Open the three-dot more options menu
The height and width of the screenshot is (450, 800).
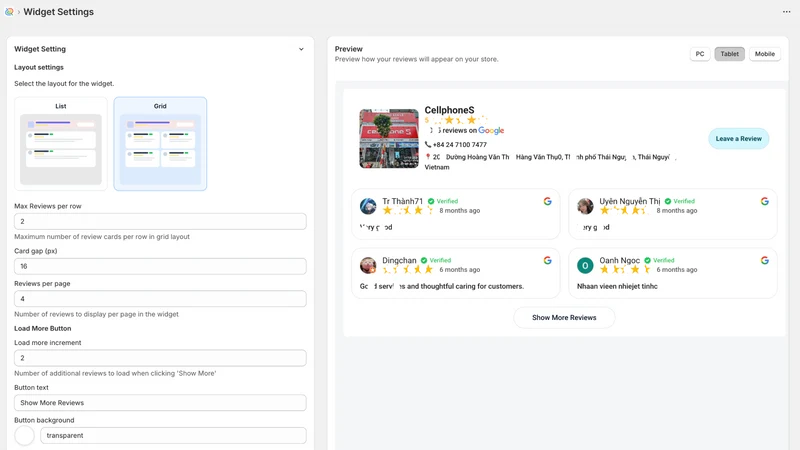coord(786,12)
